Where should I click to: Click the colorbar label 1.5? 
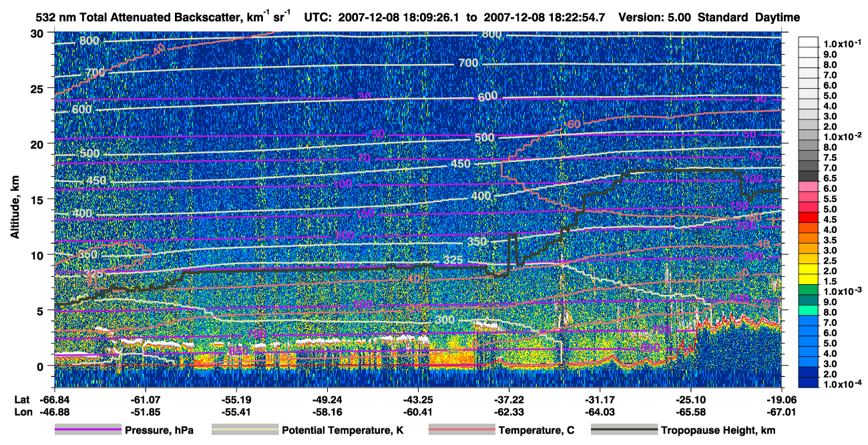pos(830,282)
